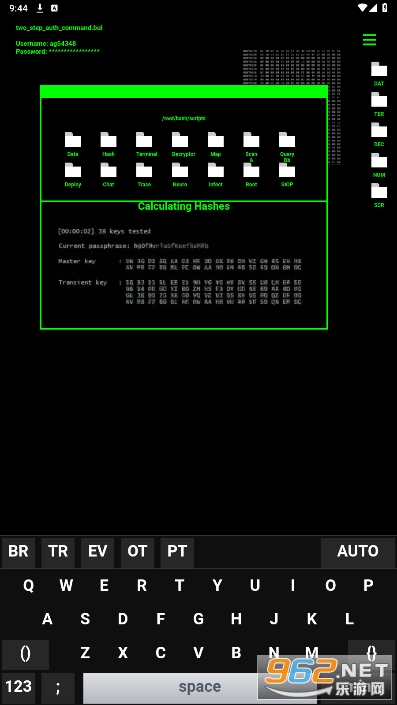Tap the U key
Screen dimensions: 397x705
point(255,585)
